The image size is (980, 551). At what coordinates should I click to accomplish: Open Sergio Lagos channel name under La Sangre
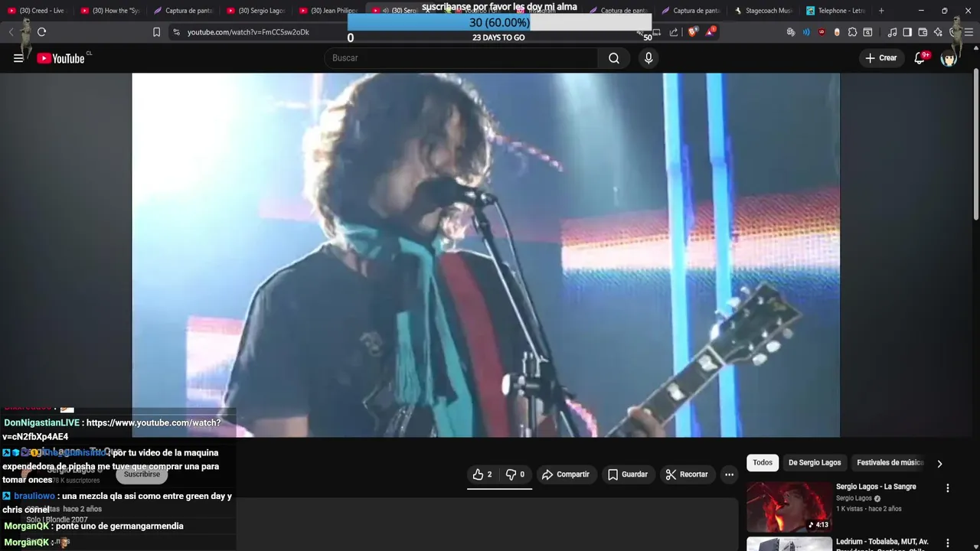pos(854,498)
